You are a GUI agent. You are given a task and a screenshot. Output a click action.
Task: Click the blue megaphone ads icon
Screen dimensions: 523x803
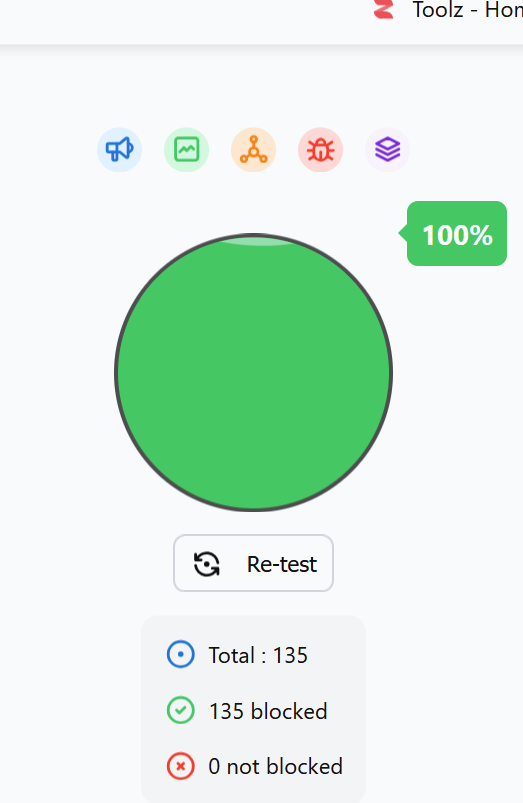pyautogui.click(x=119, y=150)
